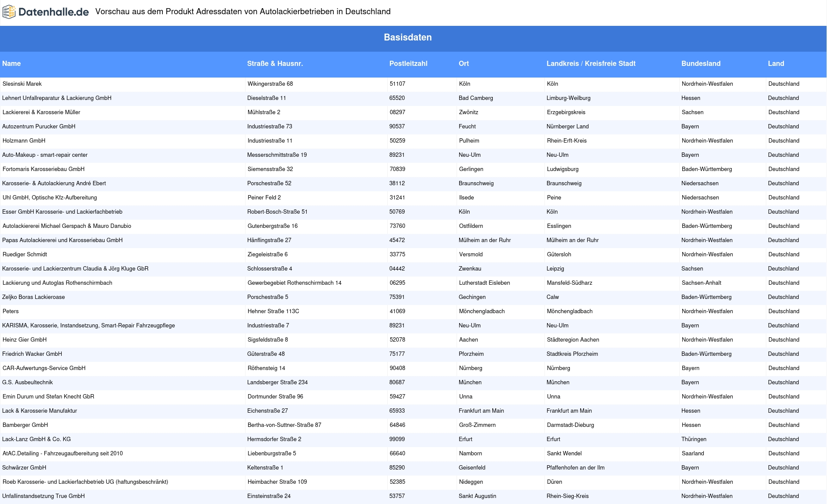Image resolution: width=827 pixels, height=504 pixels.
Task: Select the Ort column header
Action: click(x=464, y=64)
